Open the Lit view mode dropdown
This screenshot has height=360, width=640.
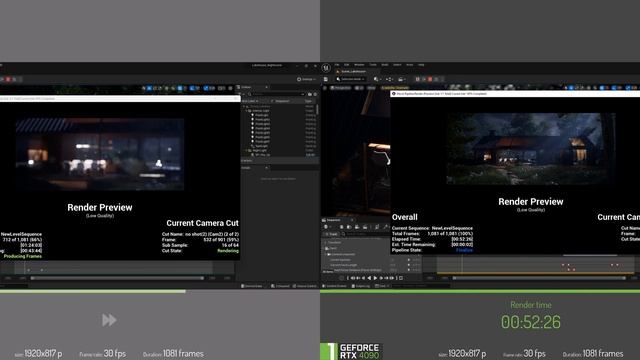(359, 88)
